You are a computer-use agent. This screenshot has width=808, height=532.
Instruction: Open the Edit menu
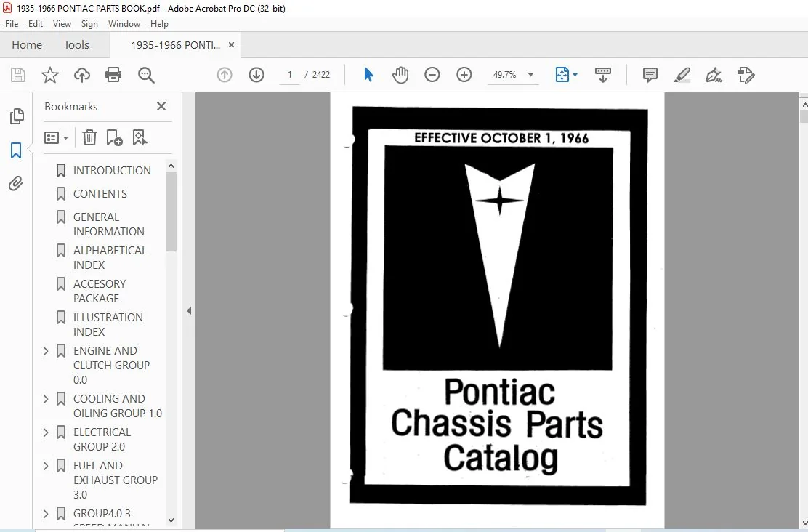pos(36,24)
